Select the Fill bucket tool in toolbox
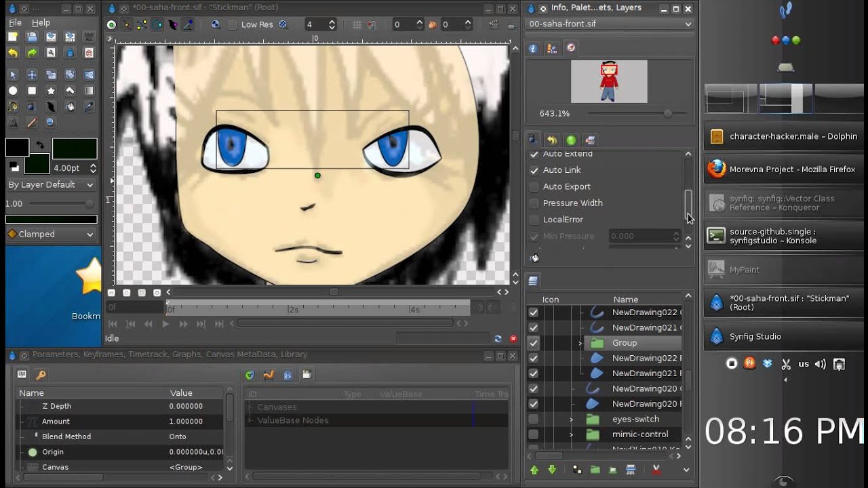The height and width of the screenshot is (488, 868). coord(70,106)
